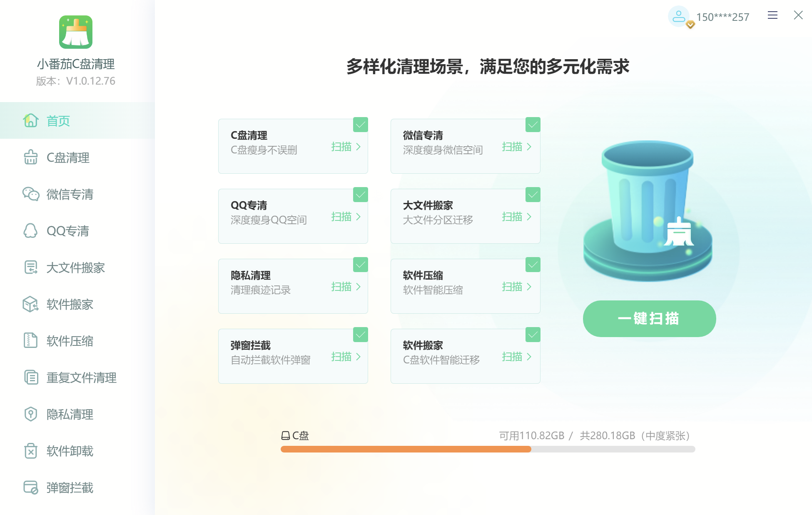Click the orange C盘 usage progress bar
This screenshot has width=812, height=515.
pos(406,449)
